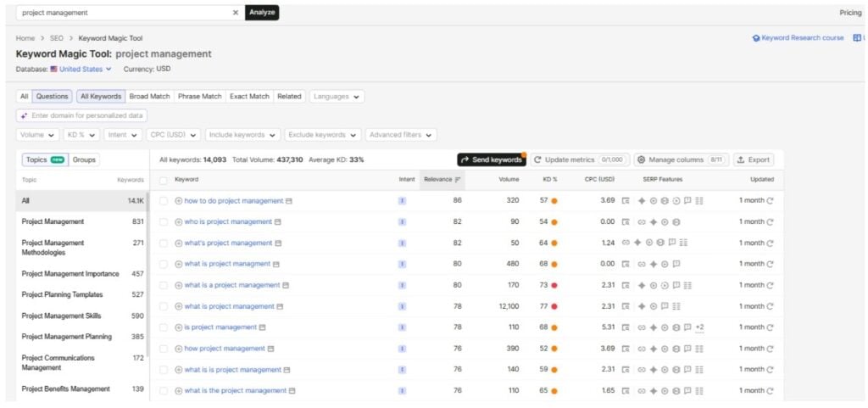Refresh metrics icon for 'what is a project management' row
The width and height of the screenshot is (868, 408).
[770, 286]
